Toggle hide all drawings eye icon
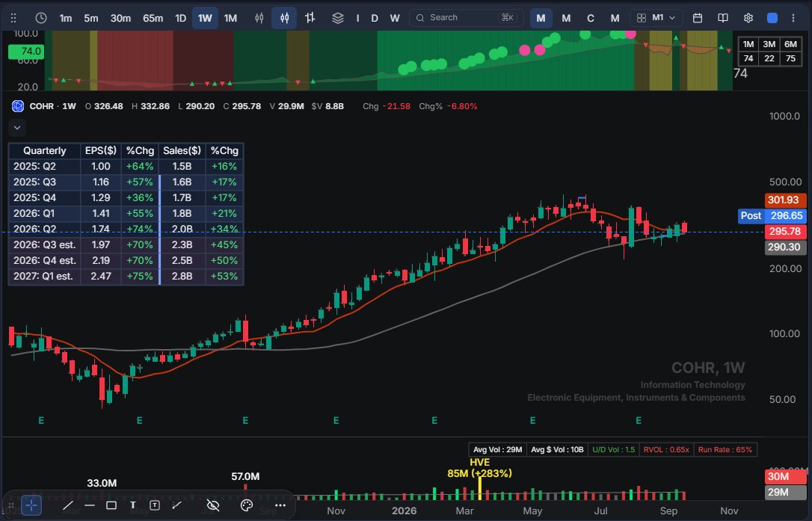The width and height of the screenshot is (812, 521). [213, 505]
